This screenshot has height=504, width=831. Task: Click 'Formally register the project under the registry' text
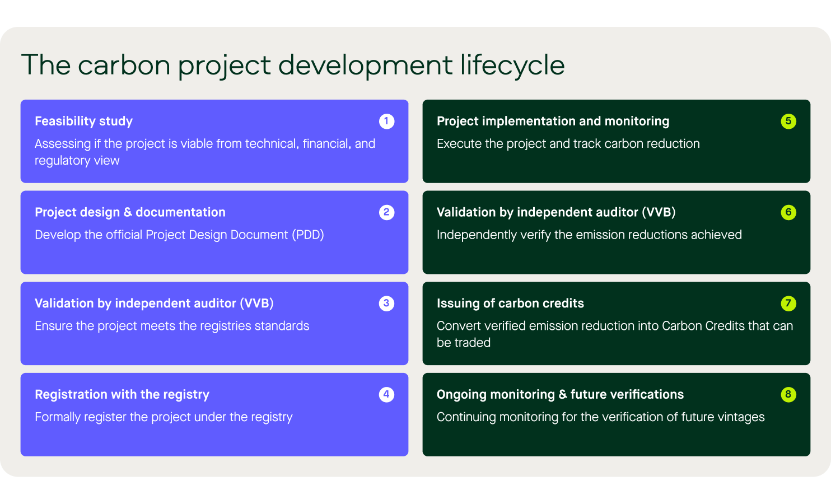point(164,417)
